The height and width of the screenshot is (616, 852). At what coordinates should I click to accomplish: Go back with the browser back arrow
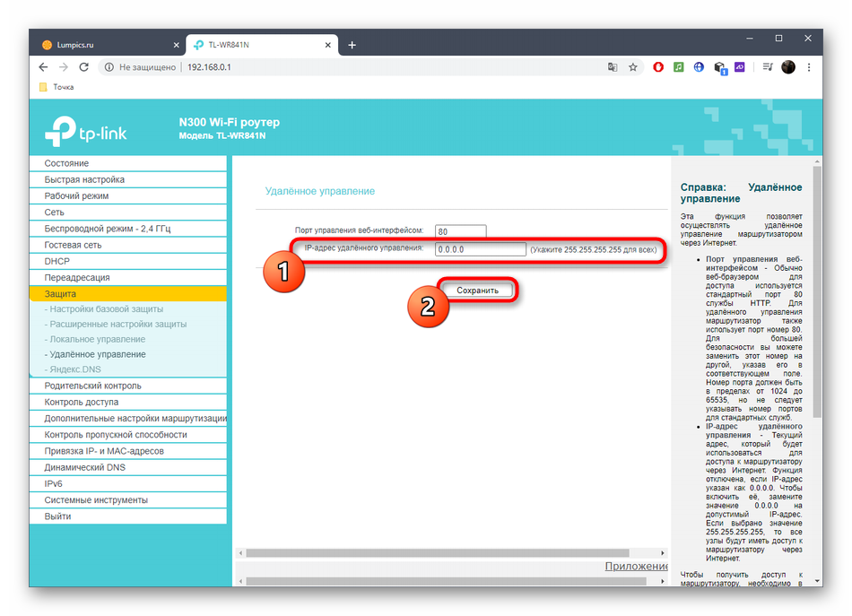43,67
